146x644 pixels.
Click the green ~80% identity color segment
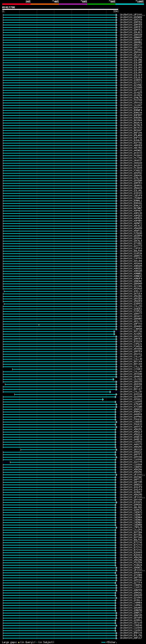coord(101,4)
